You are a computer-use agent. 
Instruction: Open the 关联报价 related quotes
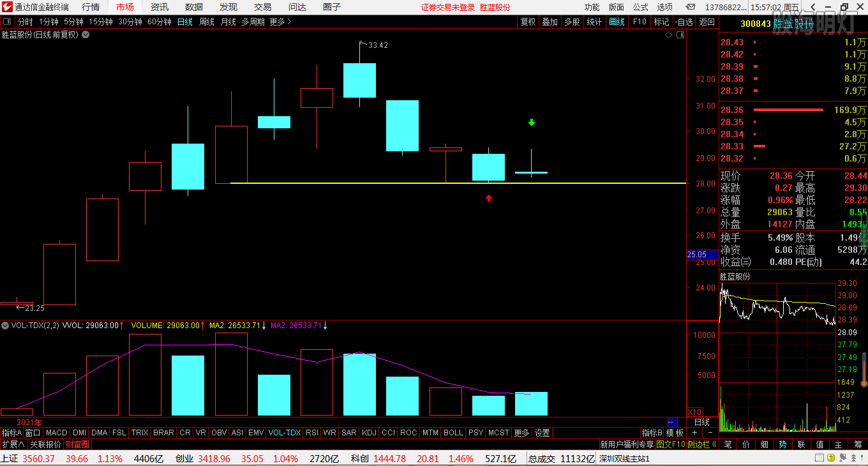[x=45, y=444]
